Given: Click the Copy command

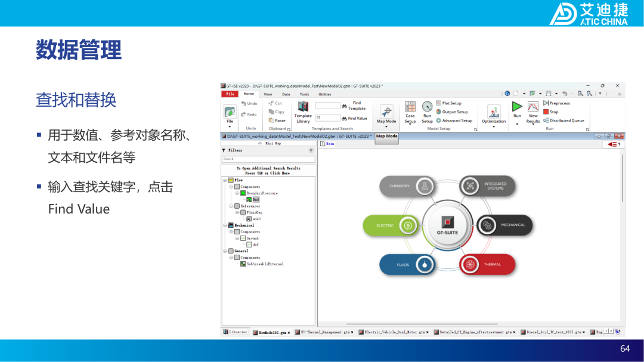Looking at the screenshot, I should click(x=277, y=112).
